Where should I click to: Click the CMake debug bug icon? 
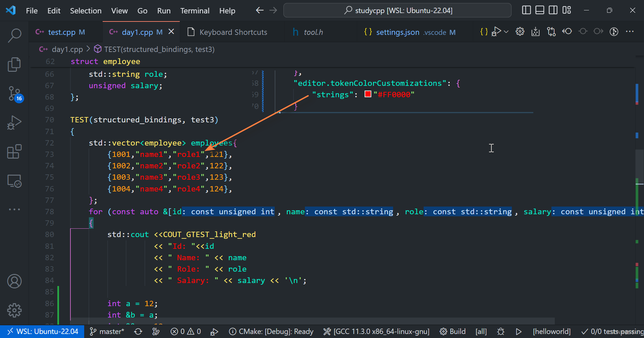tap(501, 331)
